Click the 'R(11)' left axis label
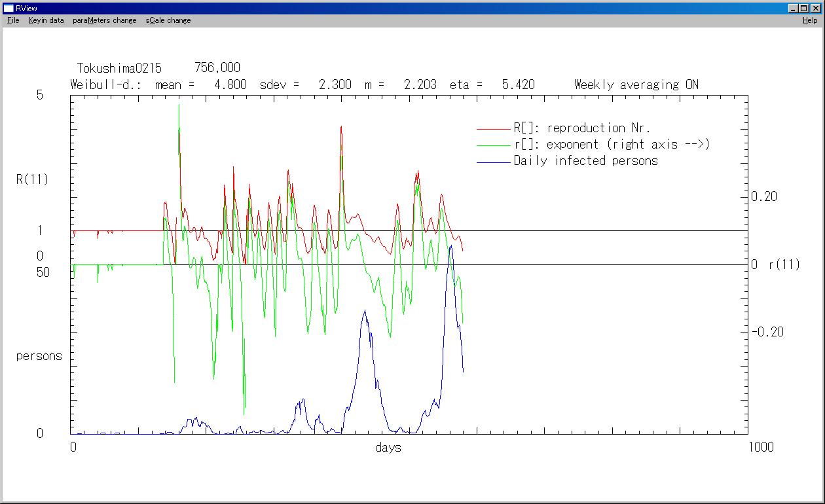Screen dimensions: 825x504 [32, 179]
